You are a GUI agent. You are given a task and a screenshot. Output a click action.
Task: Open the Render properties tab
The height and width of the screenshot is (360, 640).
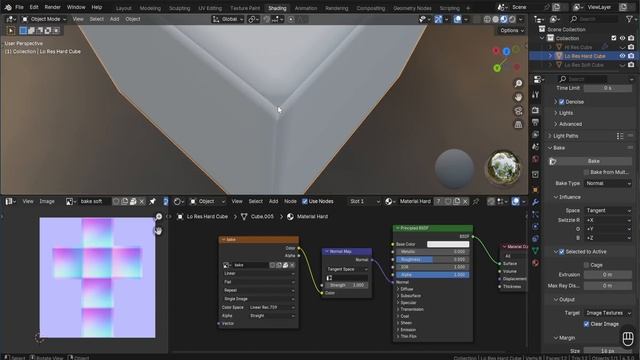click(536, 110)
